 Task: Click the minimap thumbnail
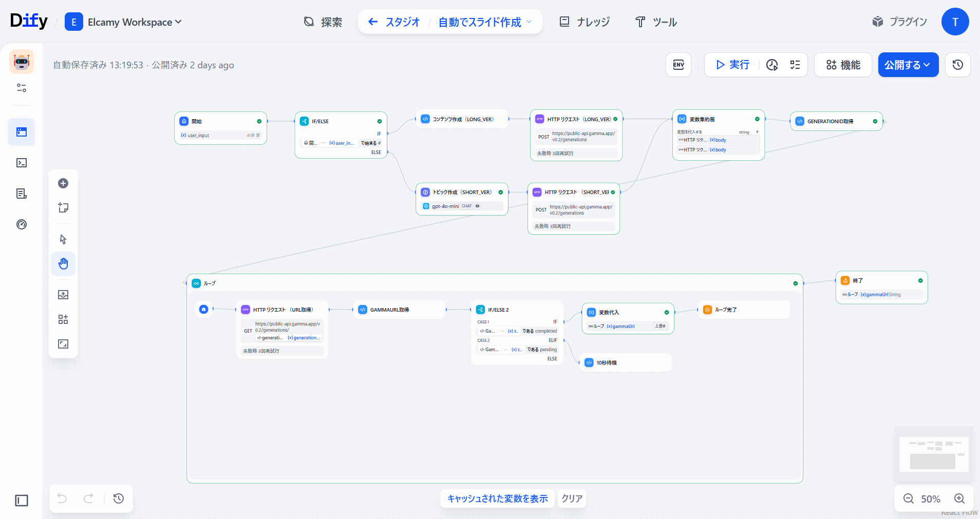coord(934,453)
